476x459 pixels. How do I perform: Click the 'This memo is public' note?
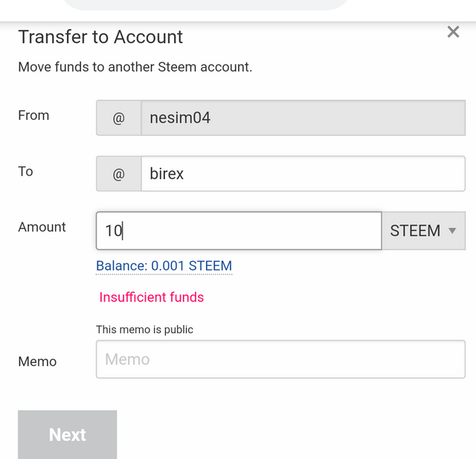(144, 330)
